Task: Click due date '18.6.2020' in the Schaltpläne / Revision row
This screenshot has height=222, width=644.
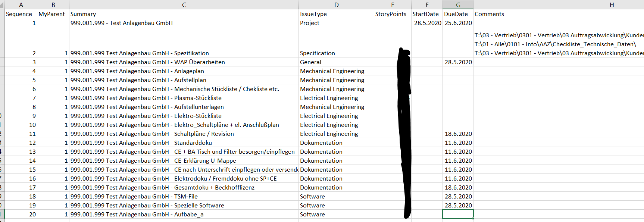Action: pos(458,134)
